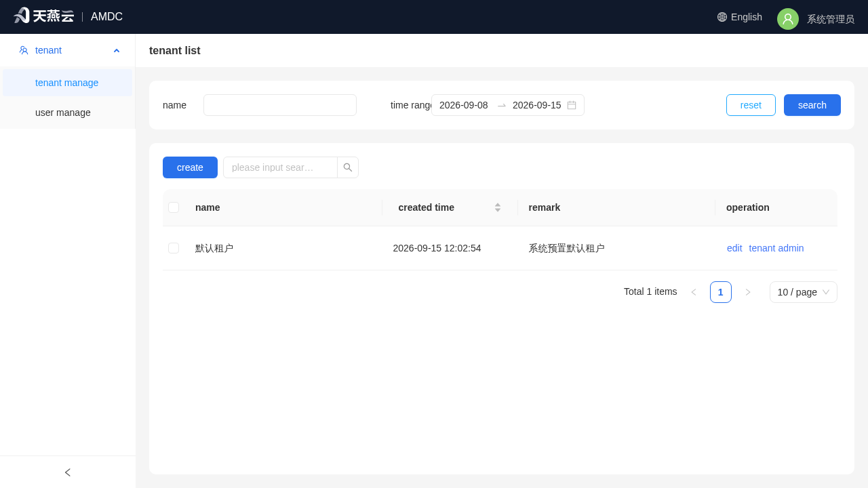The image size is (868, 488).
Task: Click the name column header
Action: tap(208, 207)
